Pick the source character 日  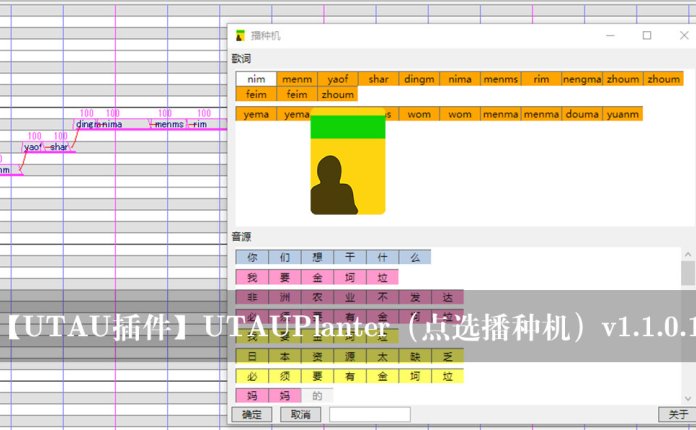pos(252,356)
